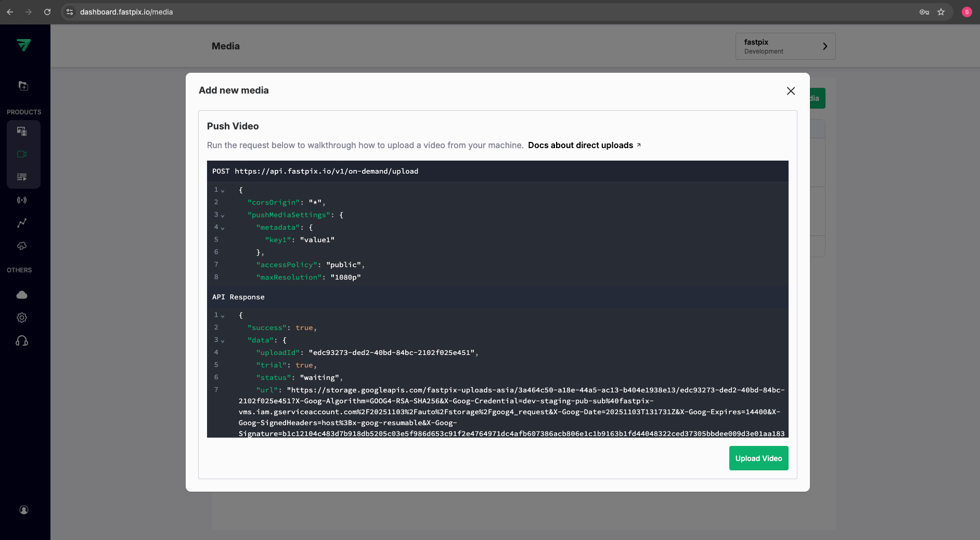The width and height of the screenshot is (980, 540).
Task: Click the browser address bar URL
Action: (126, 12)
